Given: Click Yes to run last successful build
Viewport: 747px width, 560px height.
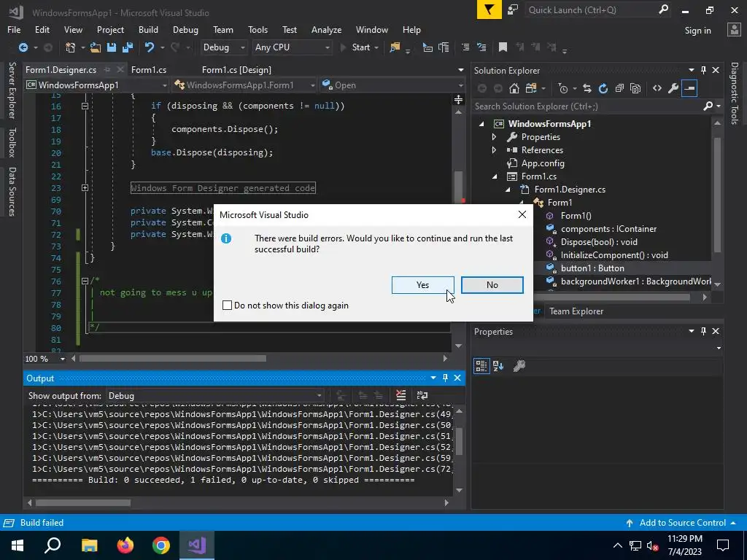Looking at the screenshot, I should 422,285.
